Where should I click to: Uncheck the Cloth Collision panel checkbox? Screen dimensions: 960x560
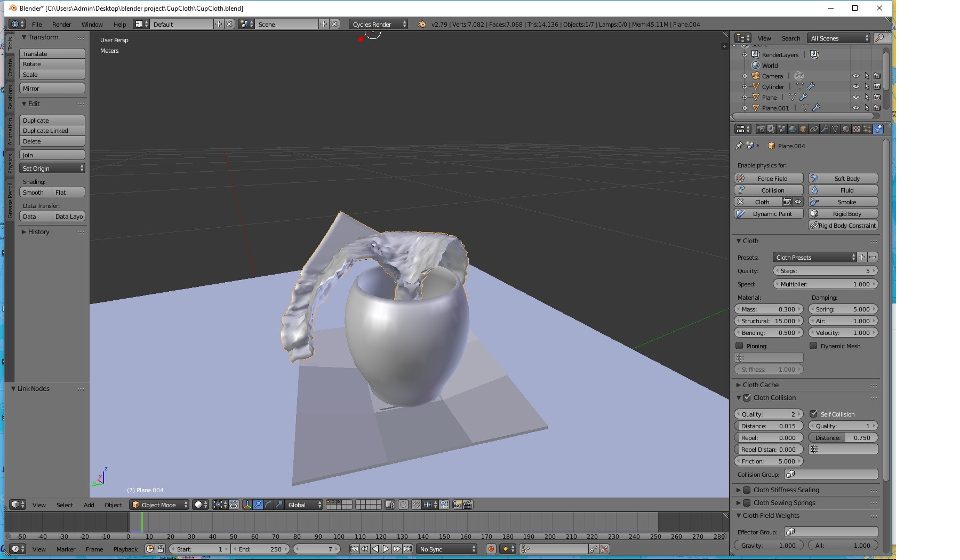pyautogui.click(x=747, y=397)
